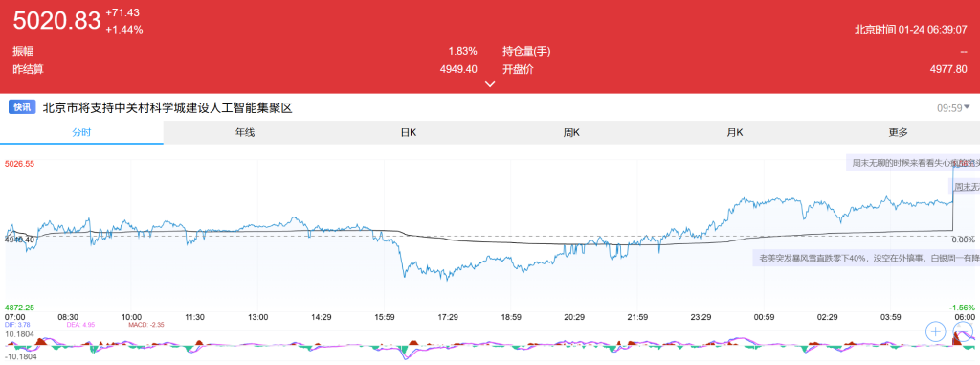The width and height of the screenshot is (980, 365).
Task: Click comment bubble about 老美突发暴风雪
Action: (866, 258)
